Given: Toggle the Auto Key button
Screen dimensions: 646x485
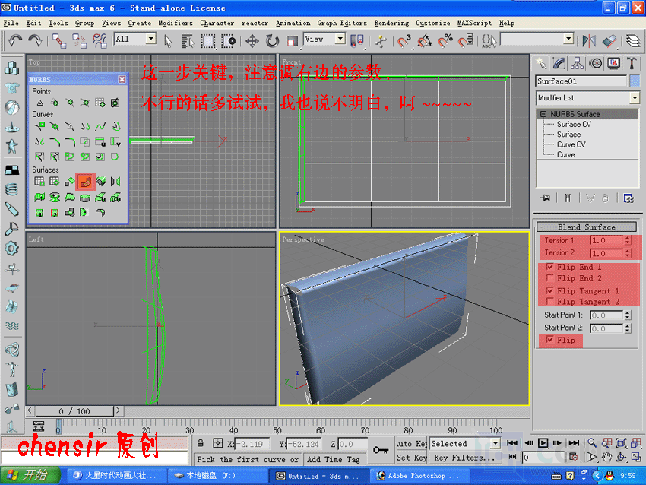Looking at the screenshot, I should tap(411, 444).
